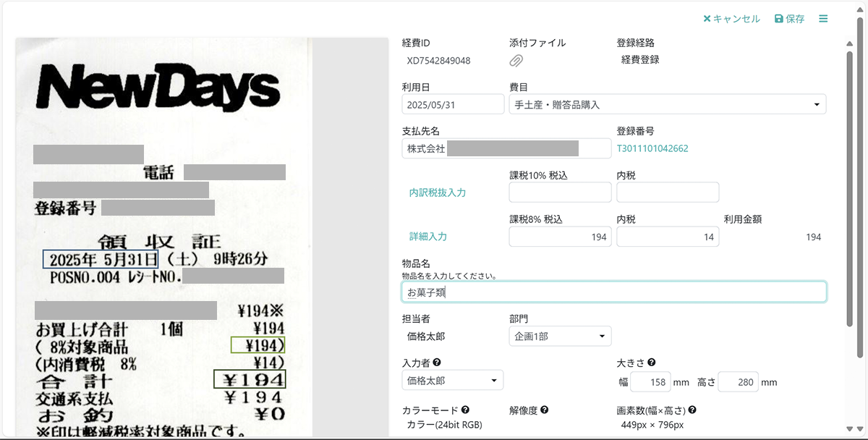
Task: Click the highlighted ¥194 total box on receipt
Action: (250, 378)
